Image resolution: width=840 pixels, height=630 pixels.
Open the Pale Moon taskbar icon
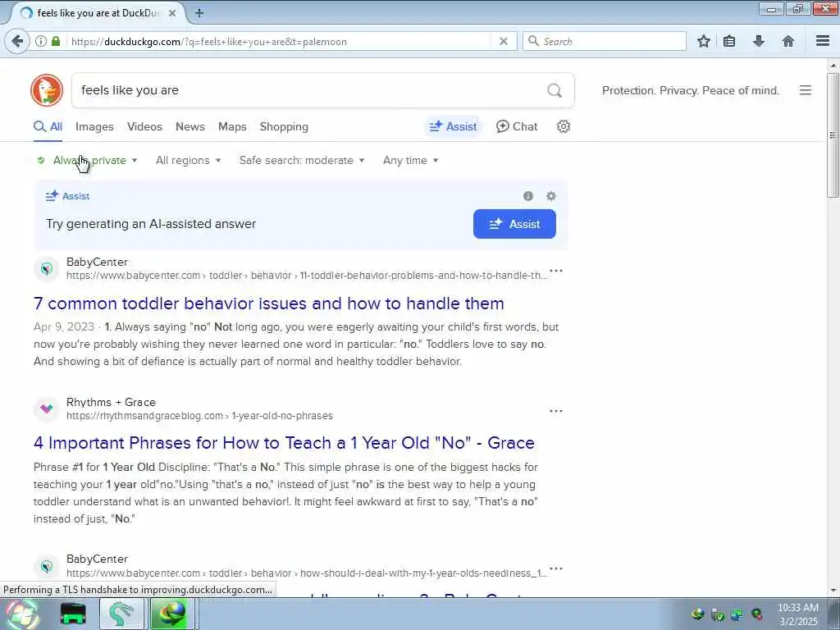point(121,614)
